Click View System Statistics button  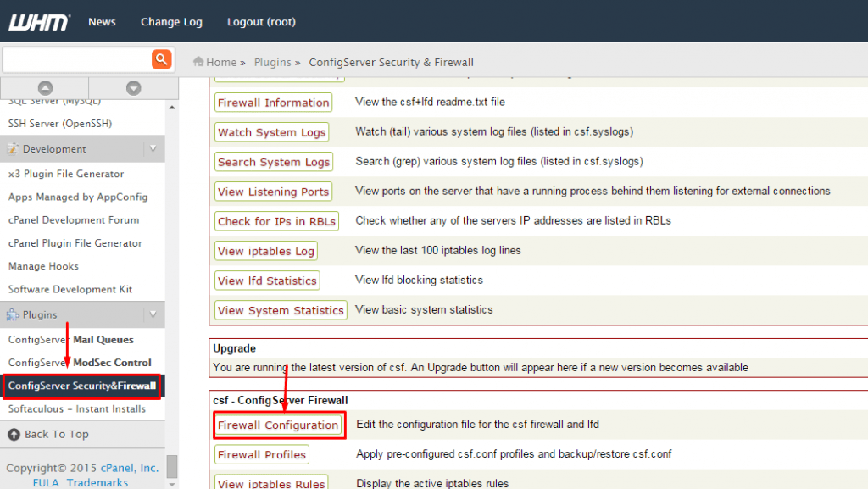[281, 310]
